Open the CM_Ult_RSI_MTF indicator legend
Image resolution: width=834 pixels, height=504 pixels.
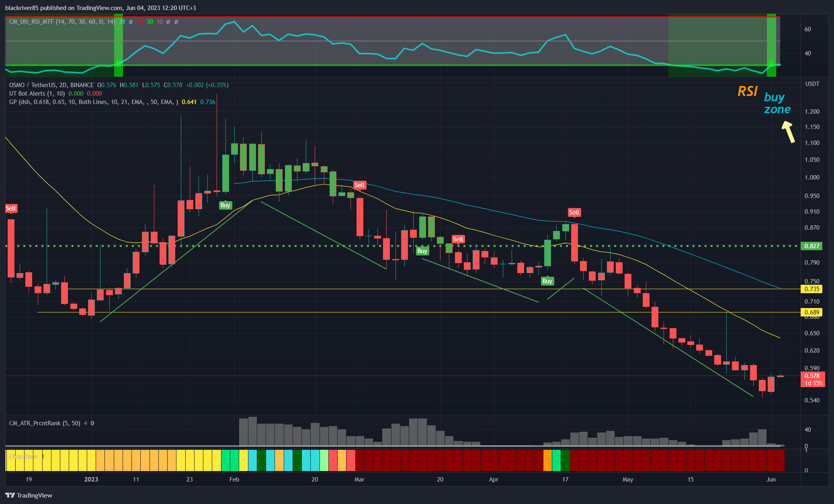[62, 22]
